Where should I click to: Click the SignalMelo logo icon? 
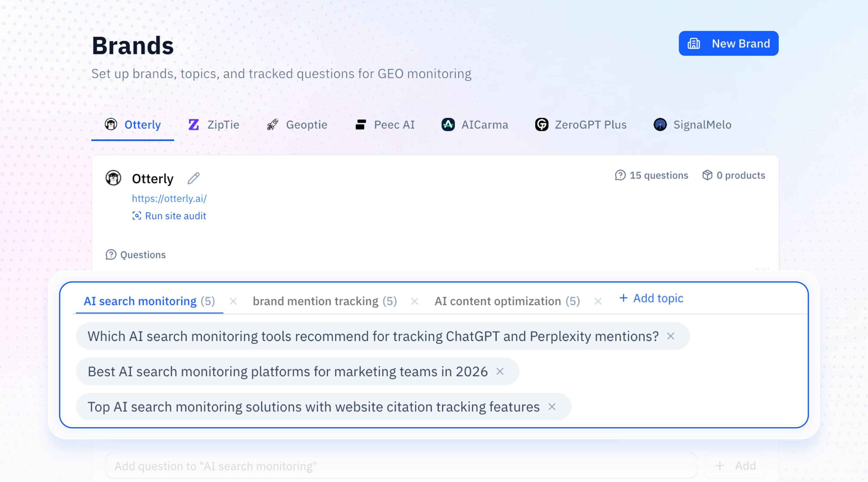[660, 125]
